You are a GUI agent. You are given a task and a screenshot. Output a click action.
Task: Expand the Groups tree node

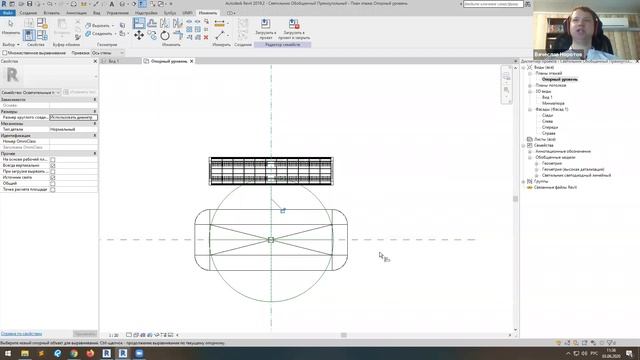tap(524, 181)
